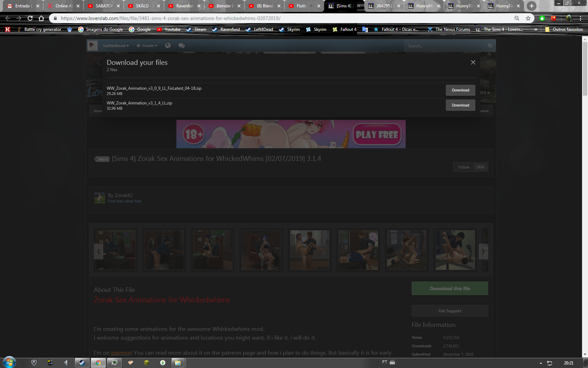Viewport: 588px width, 368px height.
Task: Open Steam from the taskbar
Action: tap(82, 363)
